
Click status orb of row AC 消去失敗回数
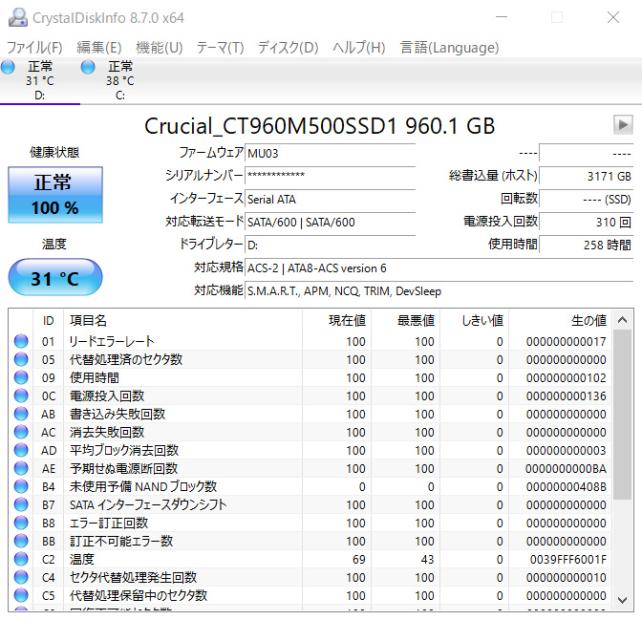coord(21,432)
